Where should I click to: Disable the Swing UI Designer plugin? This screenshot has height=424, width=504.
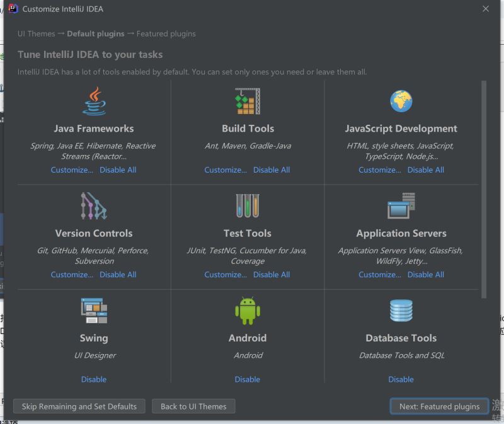point(94,379)
